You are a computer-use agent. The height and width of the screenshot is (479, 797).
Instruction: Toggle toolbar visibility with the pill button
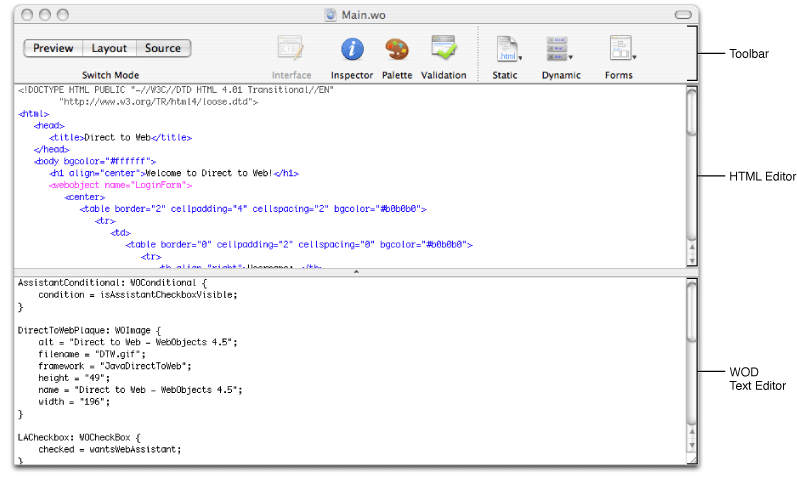coord(683,15)
